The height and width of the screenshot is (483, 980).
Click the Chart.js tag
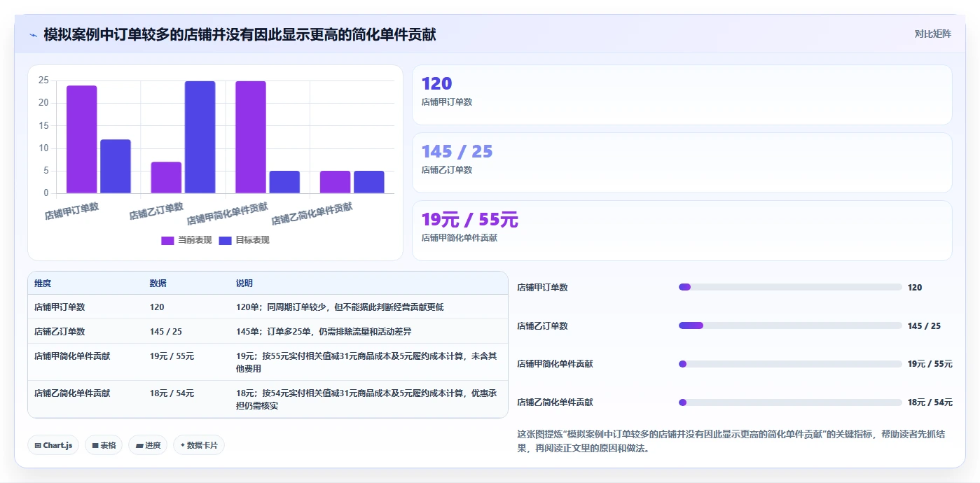pos(53,445)
